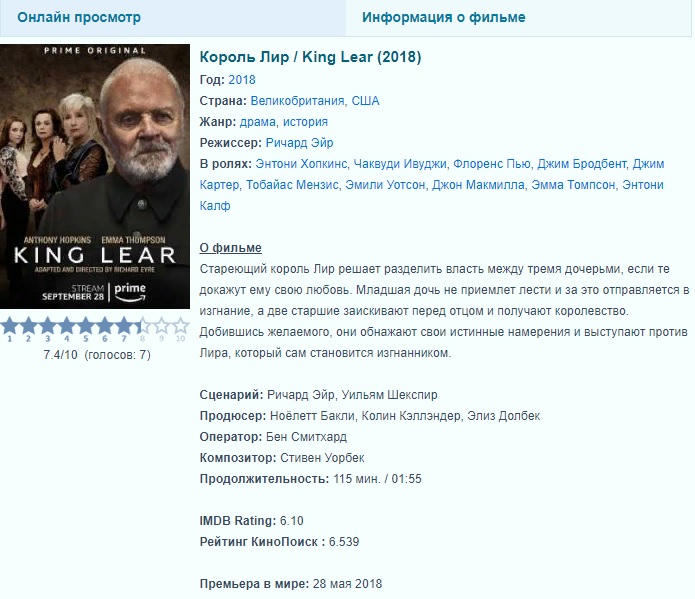
Task: Open the Флоренс Пью cast link
Action: [492, 164]
